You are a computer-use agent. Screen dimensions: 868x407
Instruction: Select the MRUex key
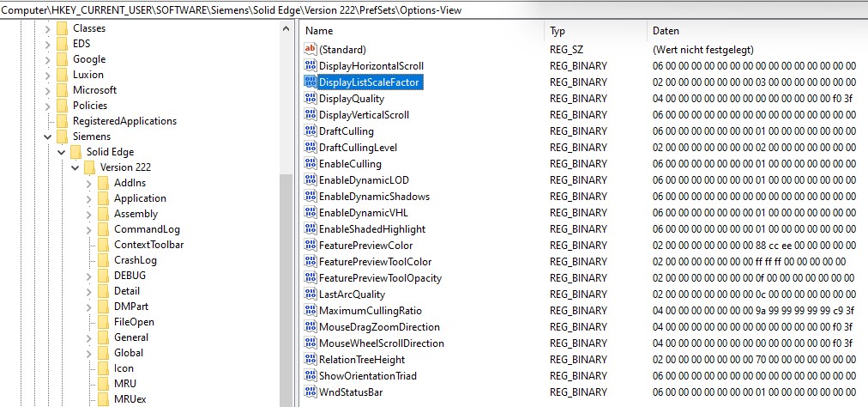tap(130, 399)
